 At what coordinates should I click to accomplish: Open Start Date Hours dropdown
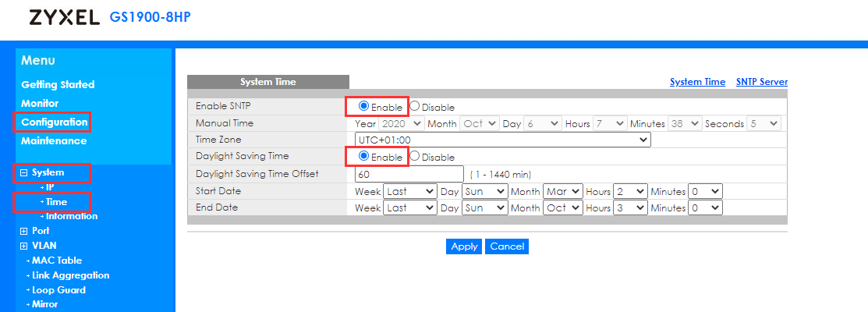(630, 191)
